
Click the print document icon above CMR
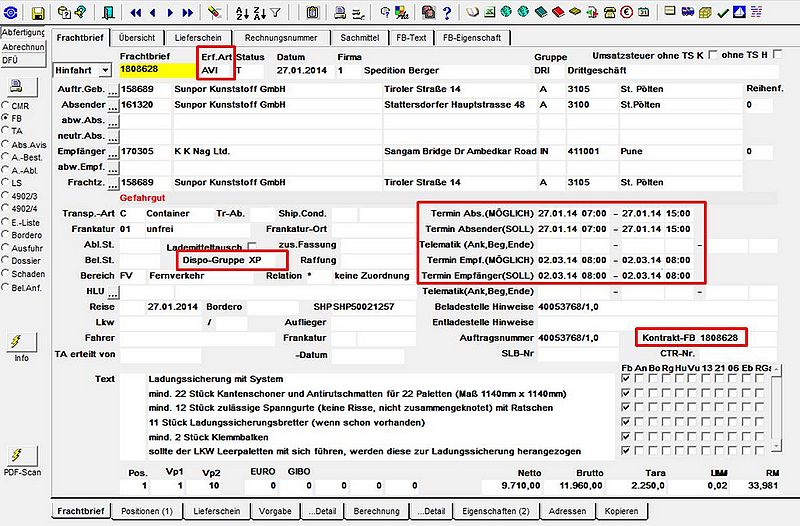tap(21, 86)
